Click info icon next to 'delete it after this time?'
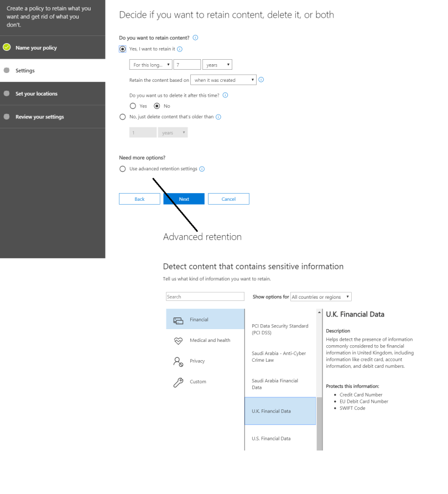448x494 pixels. pyautogui.click(x=225, y=95)
